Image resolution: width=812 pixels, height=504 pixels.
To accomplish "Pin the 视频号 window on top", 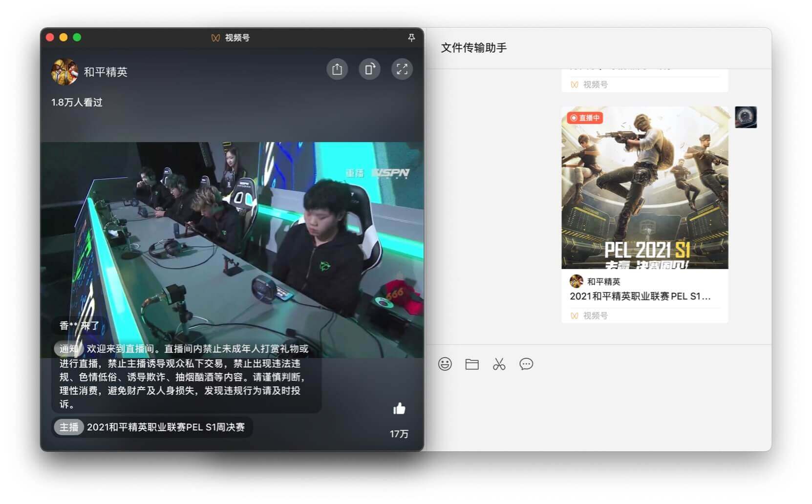I will [x=411, y=38].
